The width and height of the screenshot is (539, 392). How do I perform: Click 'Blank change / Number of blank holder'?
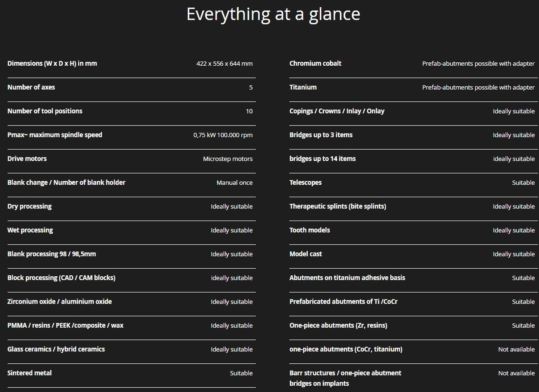[66, 183]
